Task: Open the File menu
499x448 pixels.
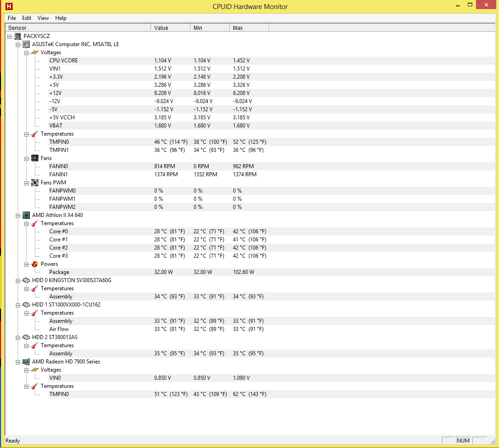Action: click(12, 18)
